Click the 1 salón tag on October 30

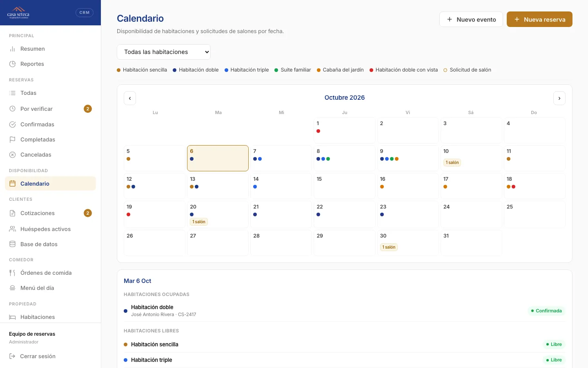[389, 247]
